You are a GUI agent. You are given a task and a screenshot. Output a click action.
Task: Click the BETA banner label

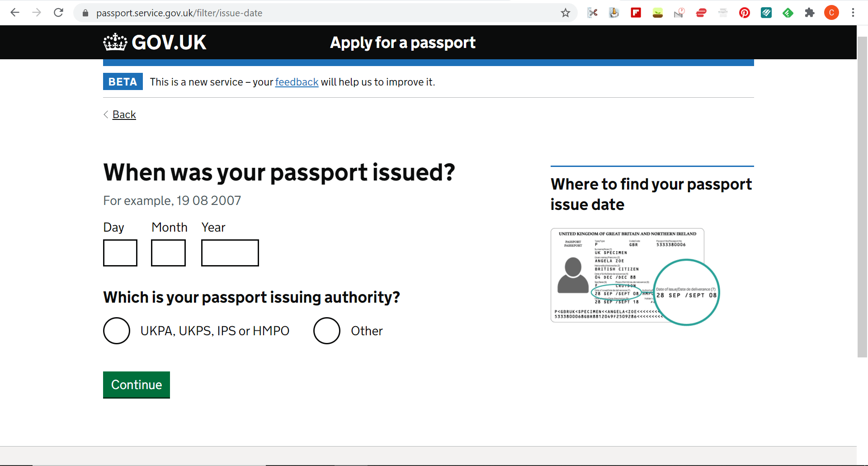(x=123, y=81)
